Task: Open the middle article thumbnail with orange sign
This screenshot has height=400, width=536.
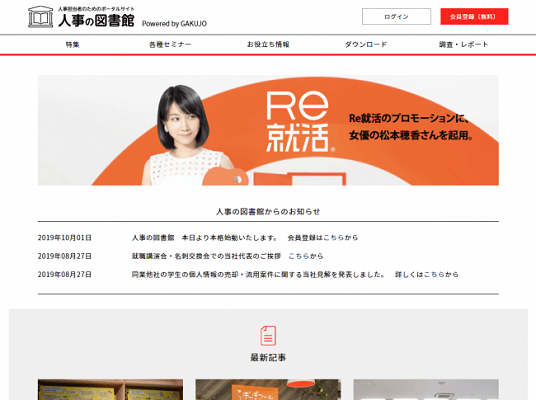Action: pos(268,389)
